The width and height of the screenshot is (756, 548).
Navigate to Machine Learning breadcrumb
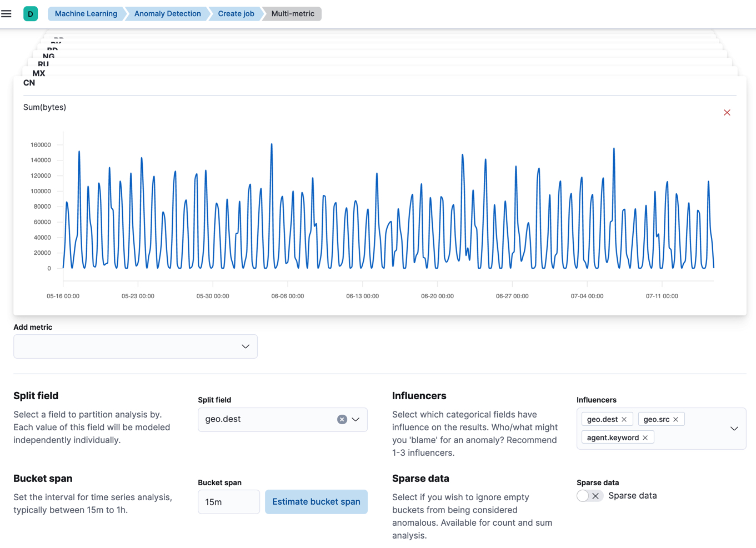tap(85, 13)
